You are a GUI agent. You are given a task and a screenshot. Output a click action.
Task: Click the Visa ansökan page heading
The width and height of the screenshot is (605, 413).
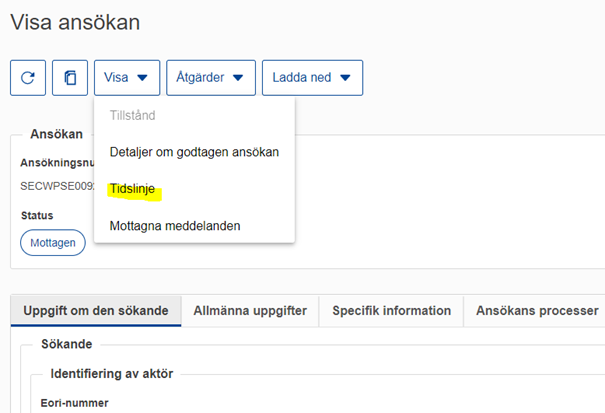pyautogui.click(x=75, y=22)
